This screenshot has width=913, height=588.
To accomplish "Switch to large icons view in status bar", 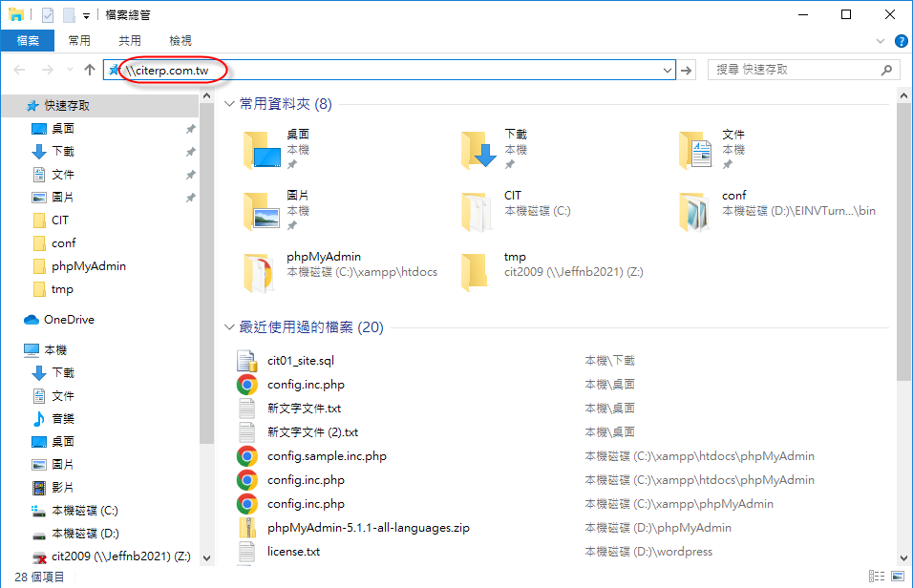I will click(898, 577).
